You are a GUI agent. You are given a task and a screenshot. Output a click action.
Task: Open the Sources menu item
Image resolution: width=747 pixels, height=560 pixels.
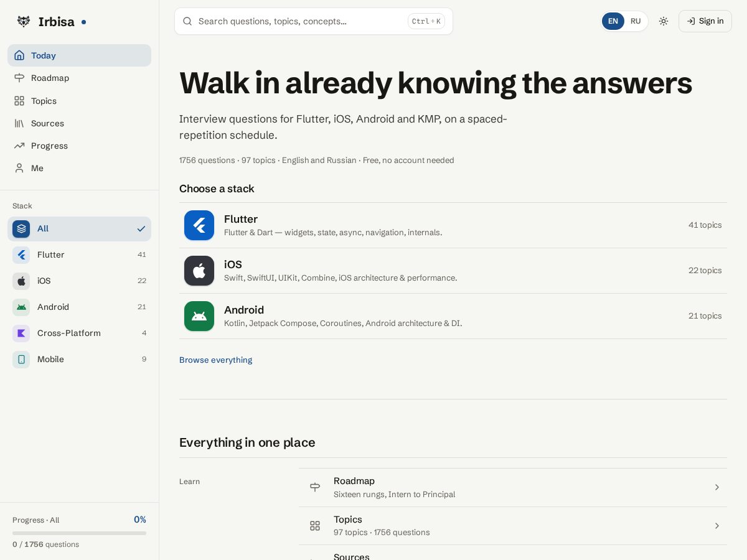point(79,123)
